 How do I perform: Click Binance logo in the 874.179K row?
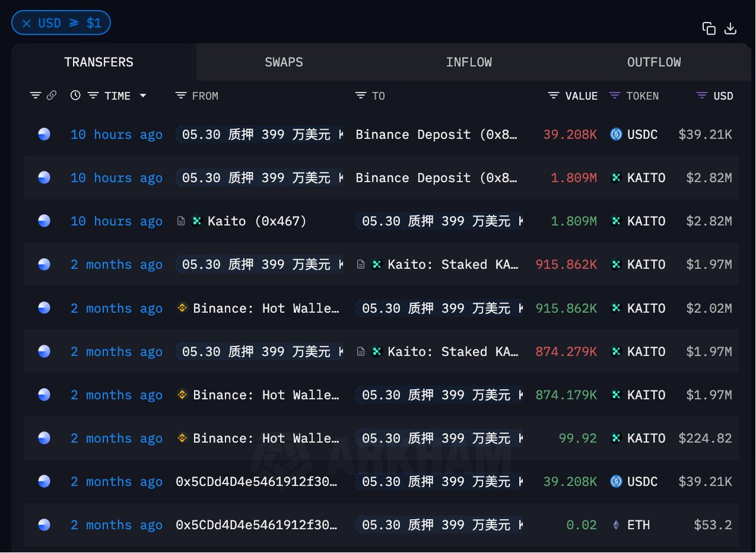pos(182,395)
